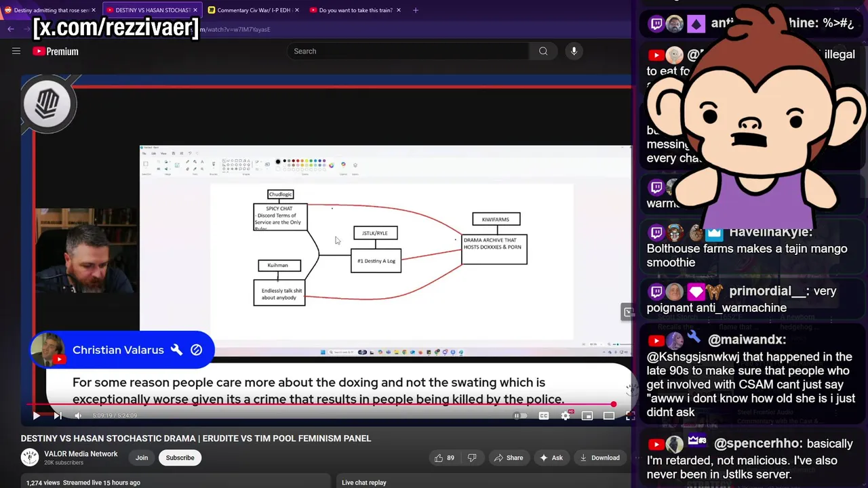The width and height of the screenshot is (868, 488).
Task: Enter fullscreen on the video
Action: pos(629,415)
